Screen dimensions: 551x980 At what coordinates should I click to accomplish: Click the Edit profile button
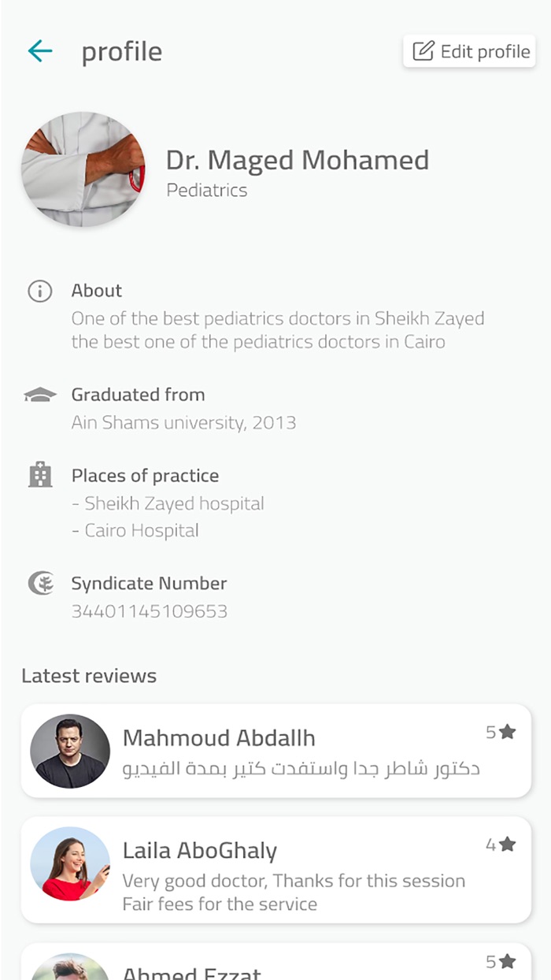(x=469, y=52)
